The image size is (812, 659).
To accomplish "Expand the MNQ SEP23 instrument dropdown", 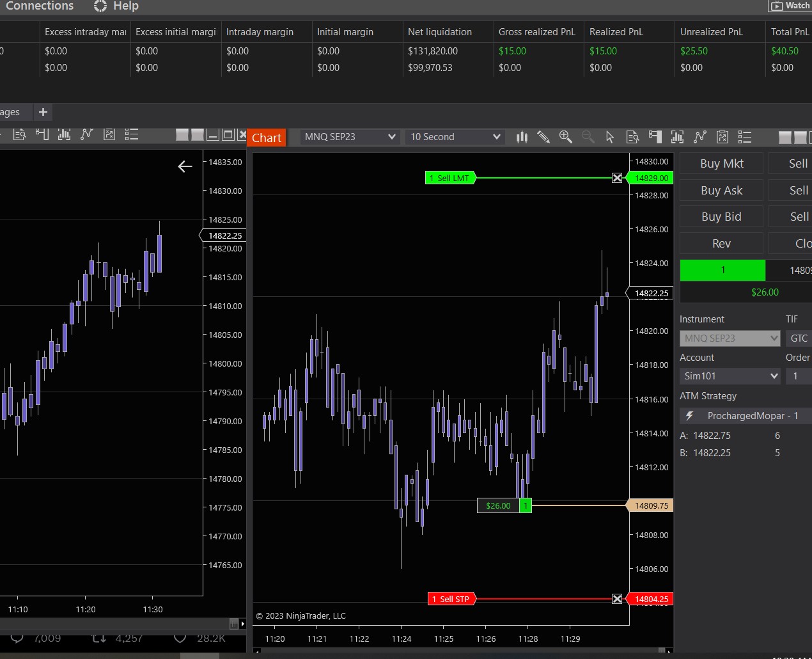I will pyautogui.click(x=391, y=137).
